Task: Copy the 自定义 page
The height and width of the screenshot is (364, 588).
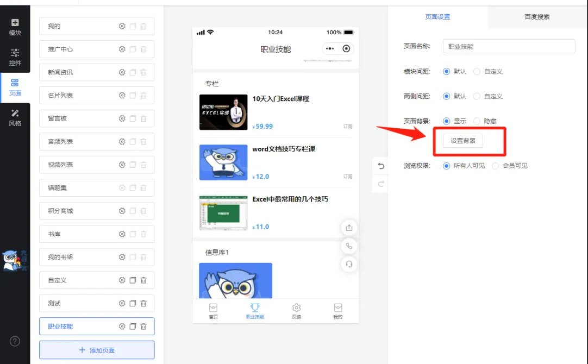Action: [x=133, y=280]
